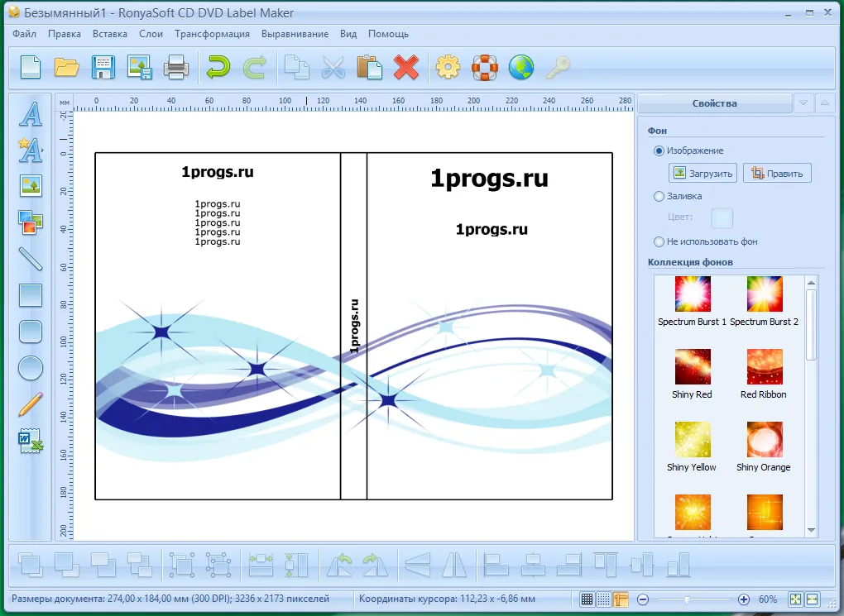This screenshot has height=616, width=844.
Task: Select the large 1progs.ru front cover title
Action: point(489,178)
